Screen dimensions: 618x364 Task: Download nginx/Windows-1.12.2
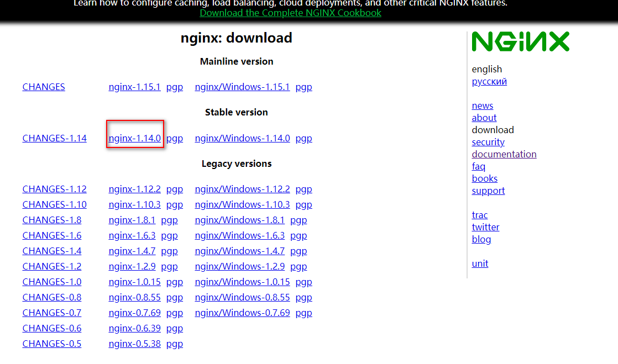point(243,189)
